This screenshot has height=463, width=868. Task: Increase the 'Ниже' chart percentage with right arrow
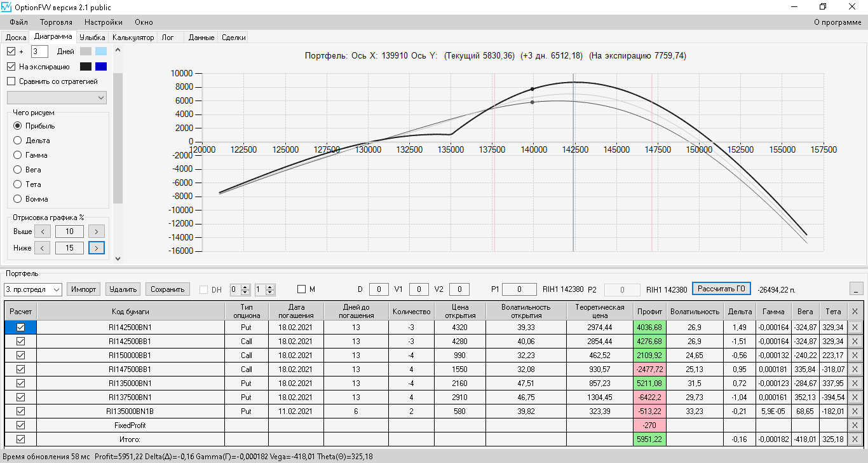click(x=97, y=248)
